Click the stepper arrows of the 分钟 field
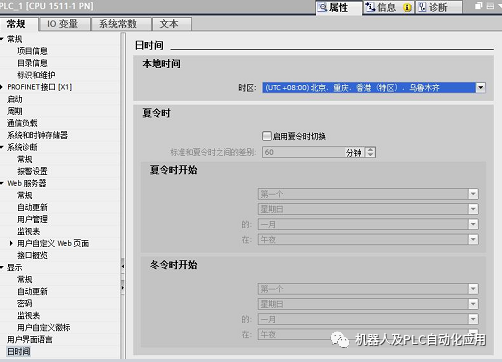The width and height of the screenshot is (502, 362). (x=370, y=152)
